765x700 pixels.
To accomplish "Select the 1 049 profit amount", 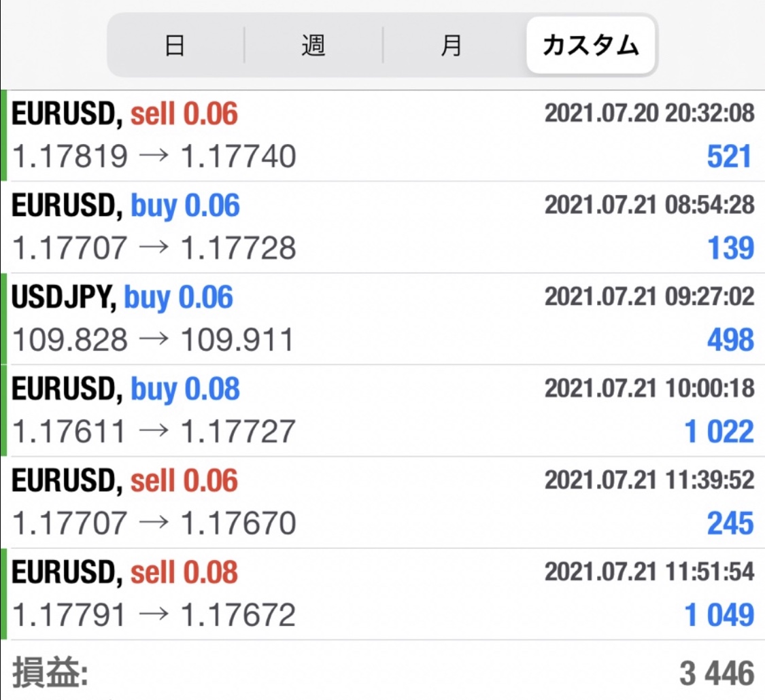I will tap(719, 615).
